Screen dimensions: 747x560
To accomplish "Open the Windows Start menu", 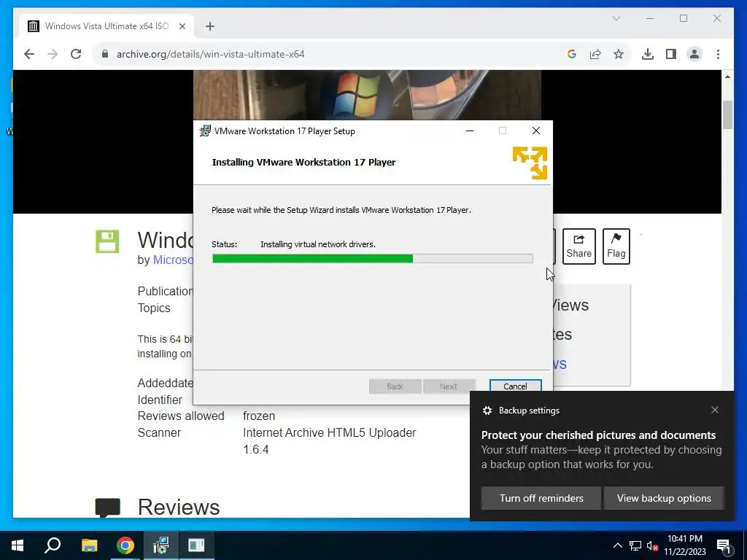I will 18,545.
